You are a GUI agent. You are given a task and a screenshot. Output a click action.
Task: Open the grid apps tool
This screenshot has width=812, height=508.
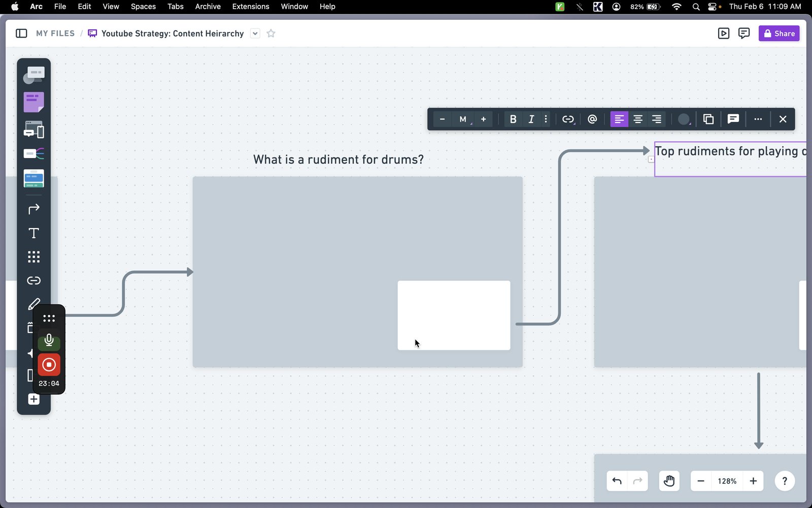[34, 257]
